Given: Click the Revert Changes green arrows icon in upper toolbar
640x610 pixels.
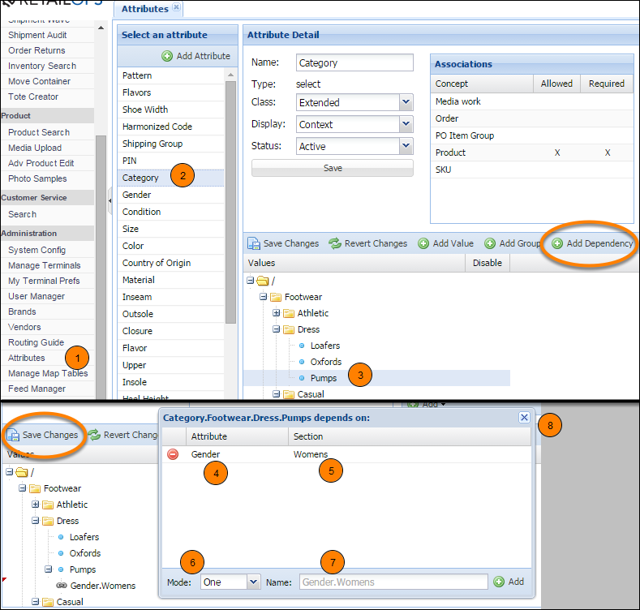Looking at the screenshot, I should pyautogui.click(x=335, y=244).
